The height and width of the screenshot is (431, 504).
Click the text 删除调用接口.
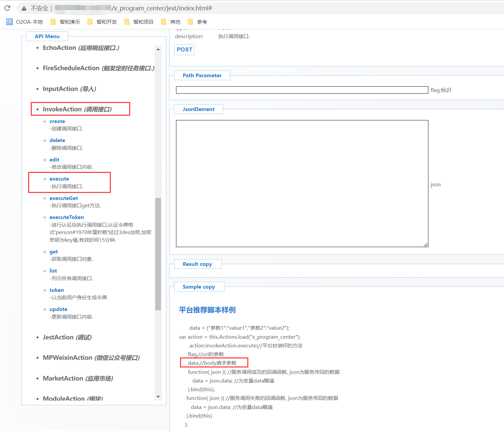point(66,148)
